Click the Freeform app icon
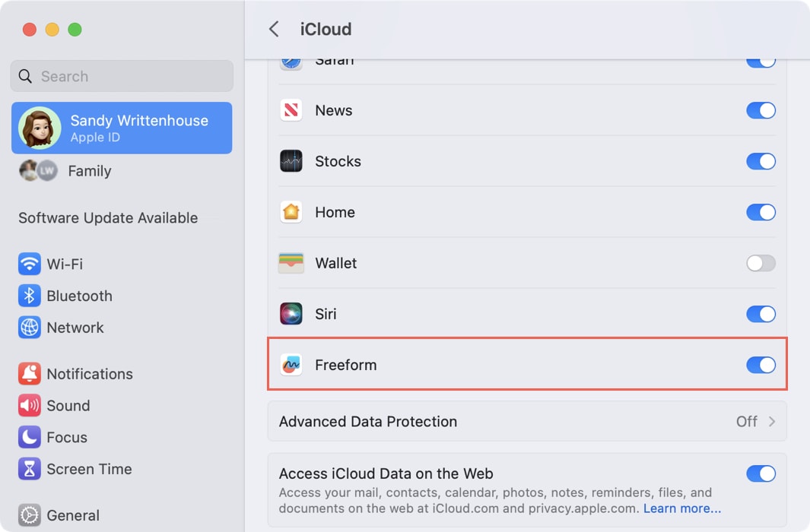The image size is (810, 532). coord(291,365)
